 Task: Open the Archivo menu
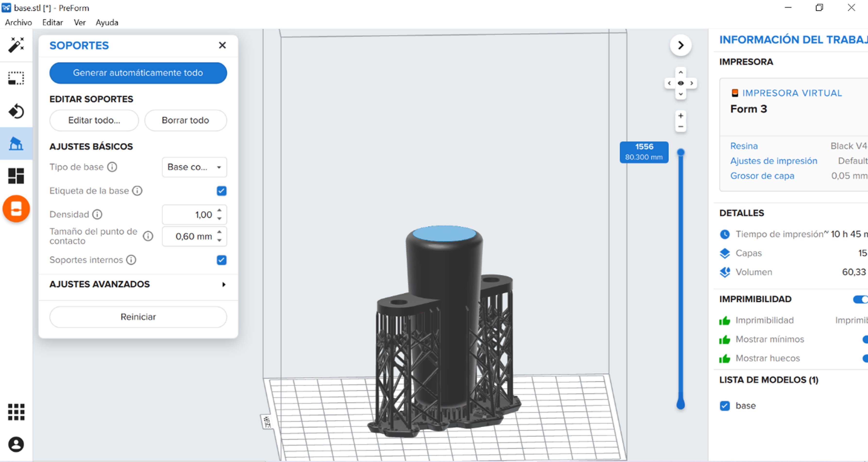point(18,23)
